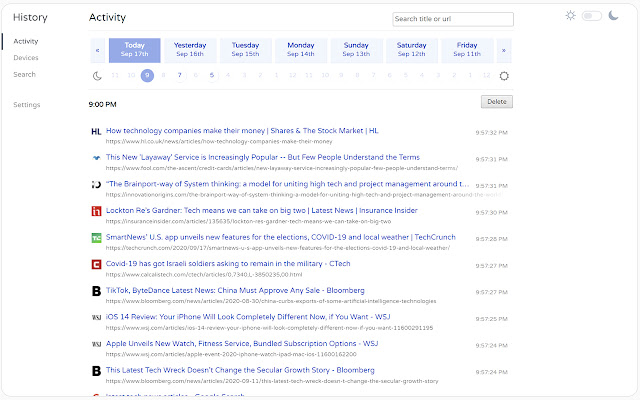Toggle the light/dark theme switch
Viewport: 640px width, 400px height.
(591, 16)
